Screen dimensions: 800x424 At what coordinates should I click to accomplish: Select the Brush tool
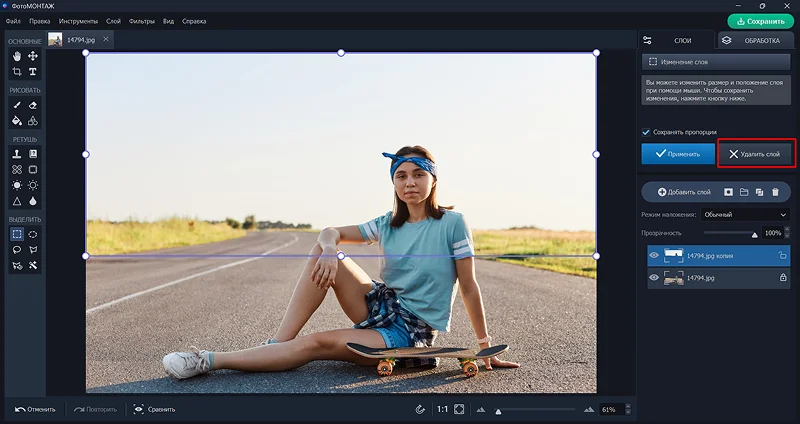click(17, 105)
